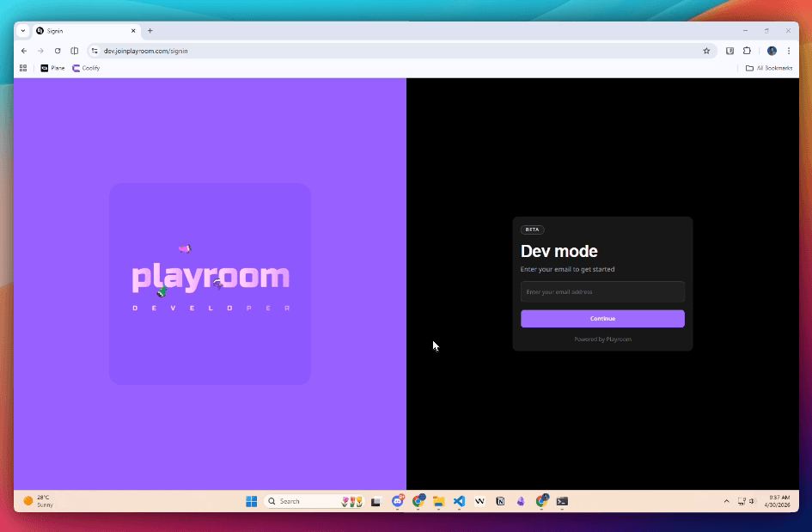Click the taskbar Search box
This screenshot has width=812, height=532.
pos(314,501)
